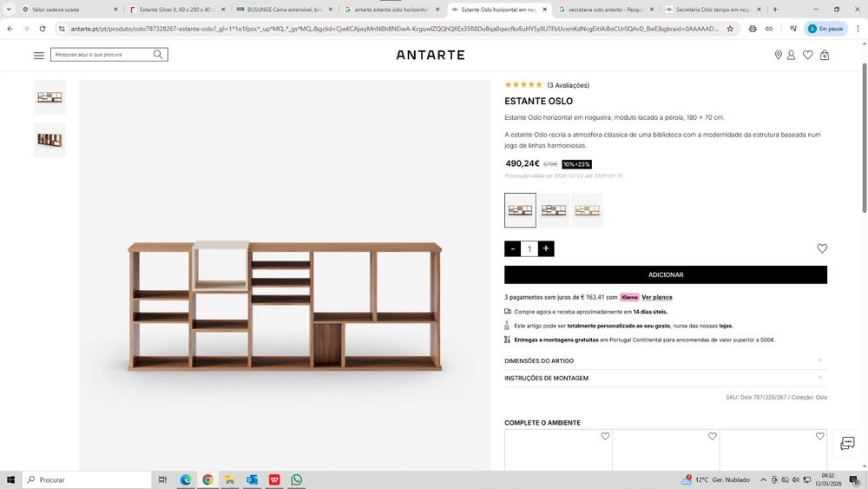This screenshot has width=868, height=489.
Task: Click the 3 Avaliações reviews link
Action: (x=568, y=85)
